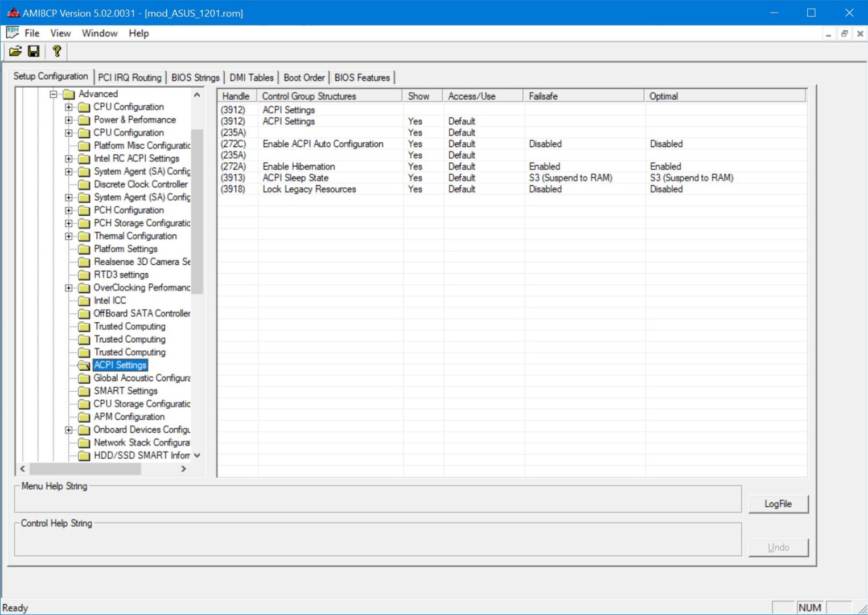This screenshot has width=868, height=615.
Task: Select the ACPI Sleep State row
Action: [295, 178]
